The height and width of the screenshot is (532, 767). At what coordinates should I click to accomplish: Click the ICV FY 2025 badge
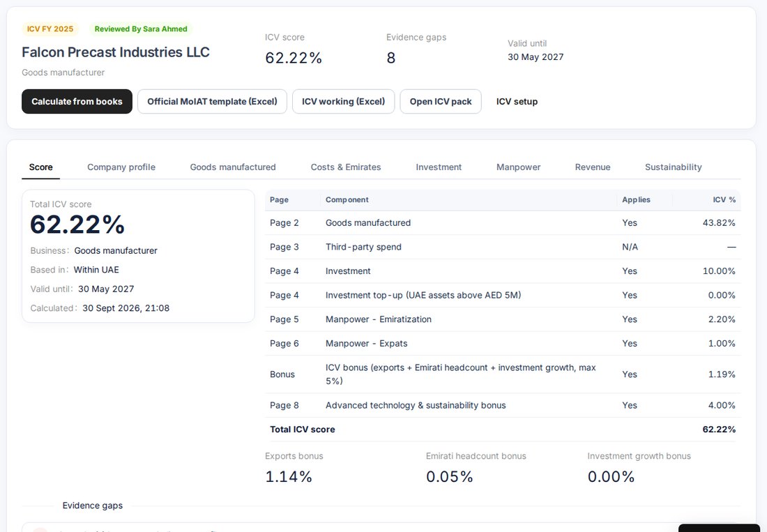tap(50, 29)
